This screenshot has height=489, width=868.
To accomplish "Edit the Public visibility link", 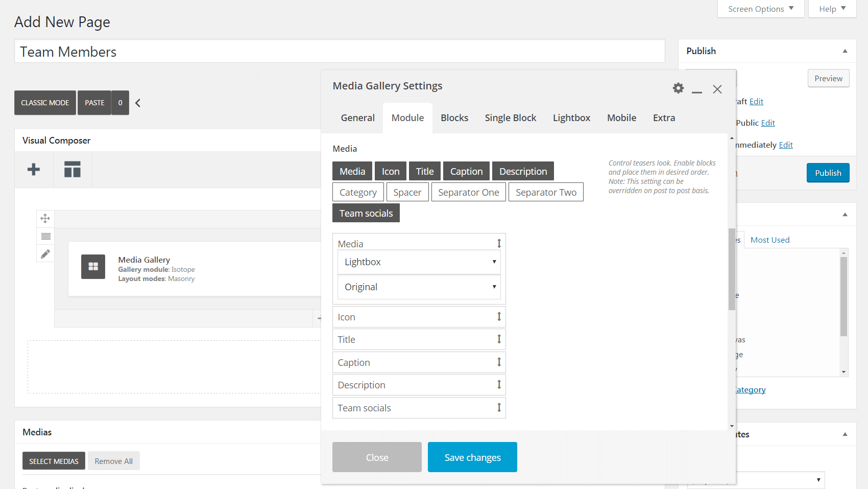I will point(768,123).
